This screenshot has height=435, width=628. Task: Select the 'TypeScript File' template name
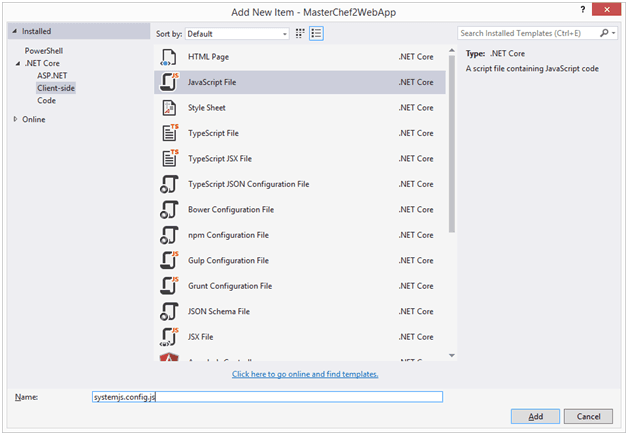pyautogui.click(x=213, y=133)
